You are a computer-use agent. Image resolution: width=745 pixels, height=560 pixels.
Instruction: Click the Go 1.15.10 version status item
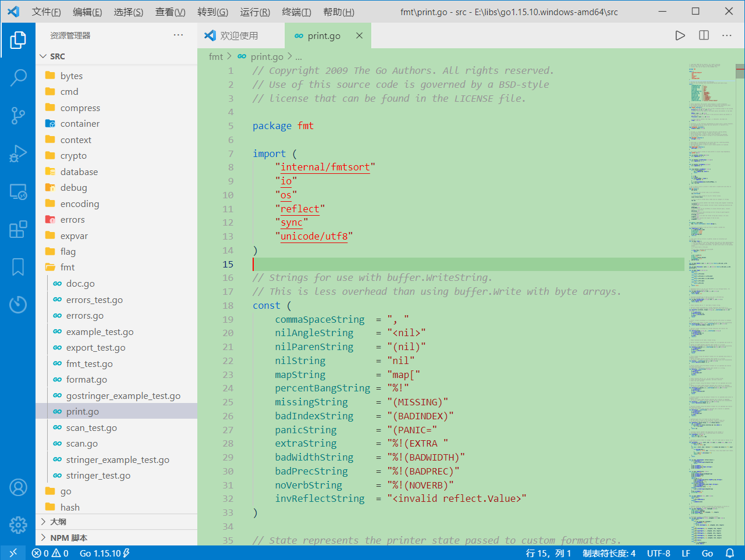click(x=104, y=553)
